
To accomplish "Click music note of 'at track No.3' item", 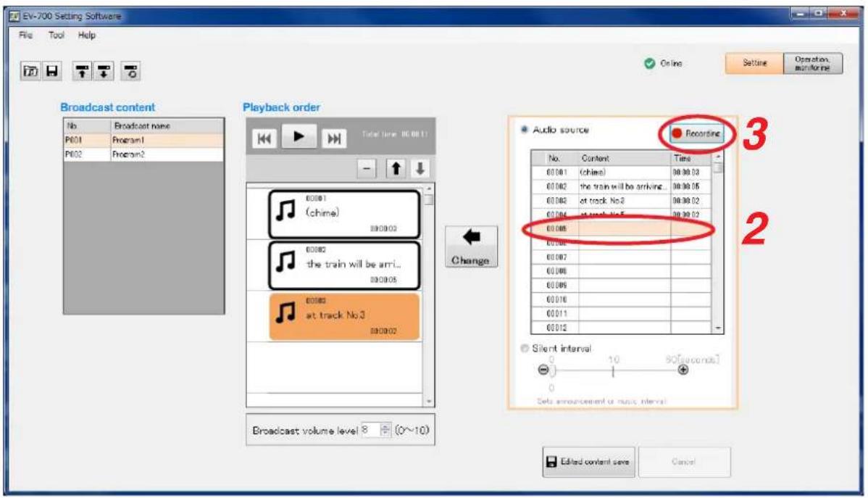I will (285, 312).
